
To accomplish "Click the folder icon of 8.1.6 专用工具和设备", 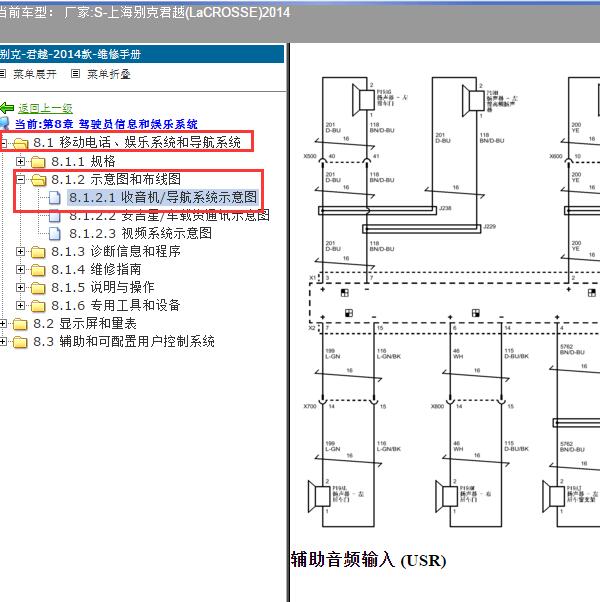I will click(x=38, y=306).
